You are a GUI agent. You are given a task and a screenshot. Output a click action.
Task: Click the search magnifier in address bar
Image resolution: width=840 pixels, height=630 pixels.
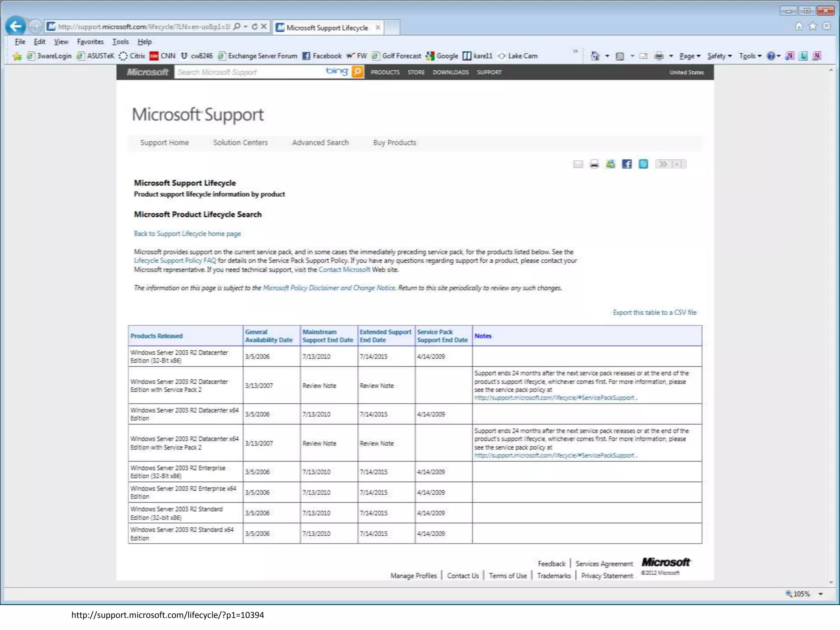237,27
